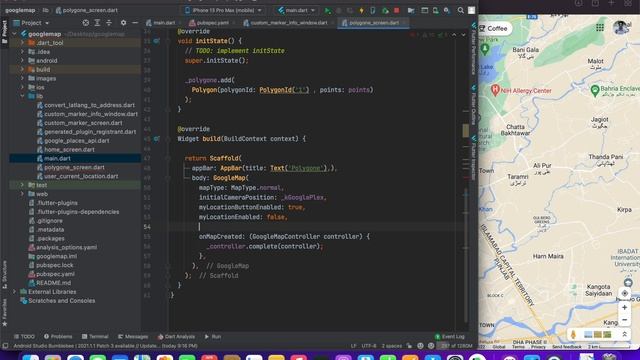
Task: Toggle the Project tool window strip button
Action: click(x=4, y=31)
